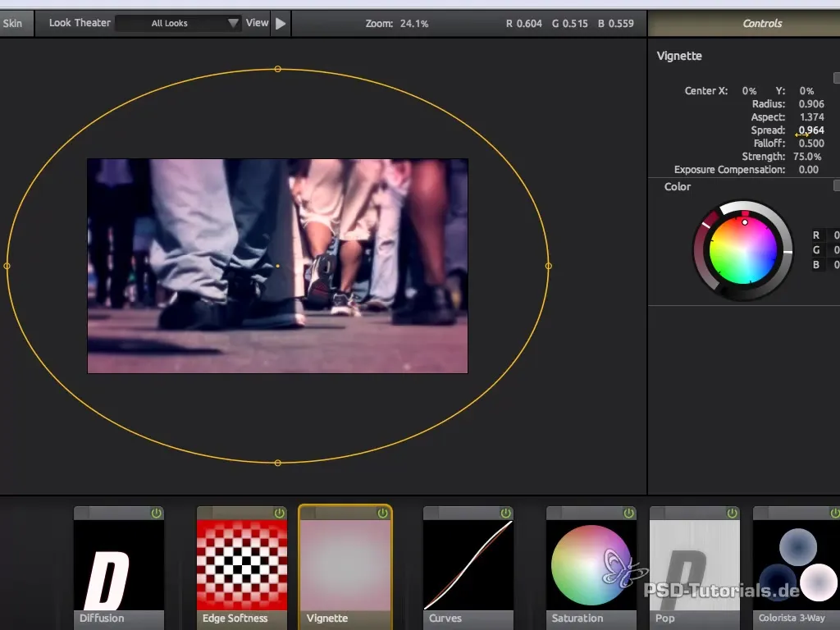Disable the Pop tool power button
840x630 pixels.
[732, 514]
